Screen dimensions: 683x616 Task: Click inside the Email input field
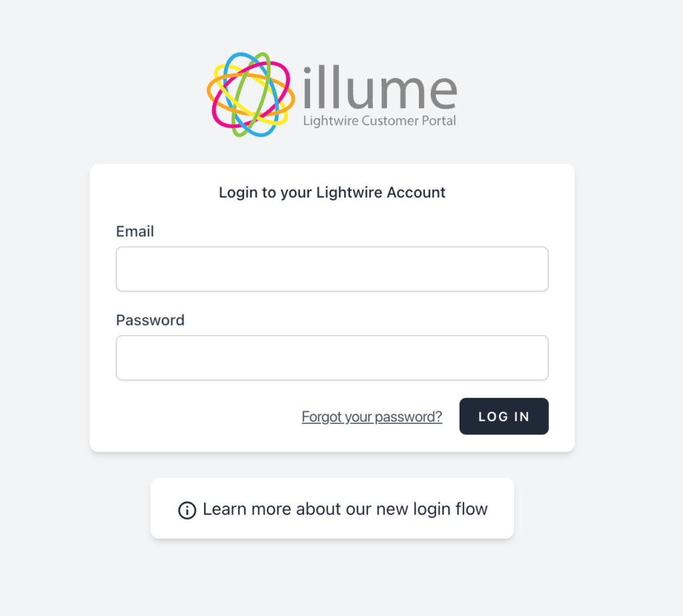(x=331, y=269)
